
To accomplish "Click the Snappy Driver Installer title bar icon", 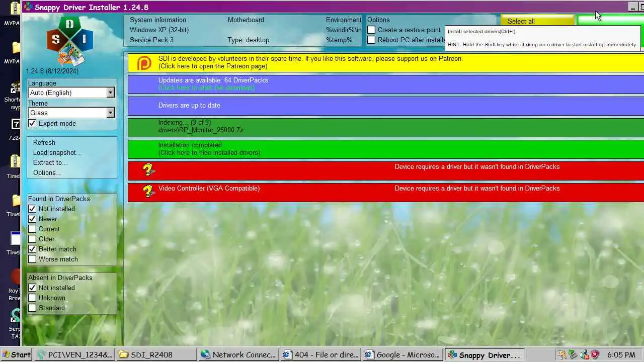I will 29,7.
